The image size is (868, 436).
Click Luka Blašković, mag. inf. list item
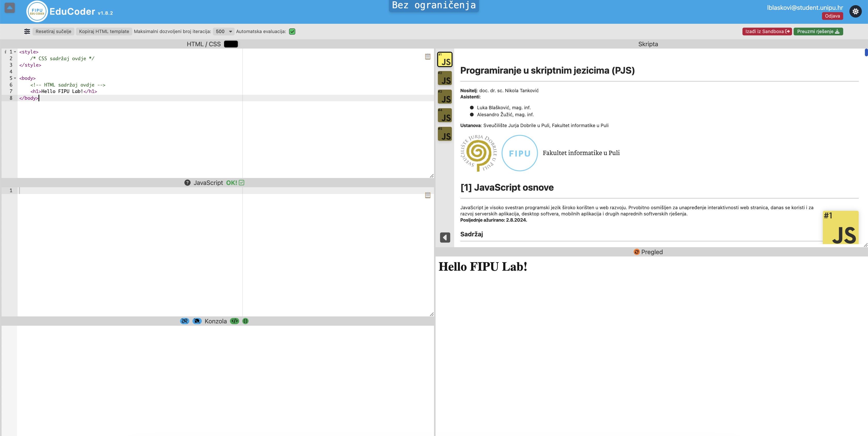coord(504,107)
